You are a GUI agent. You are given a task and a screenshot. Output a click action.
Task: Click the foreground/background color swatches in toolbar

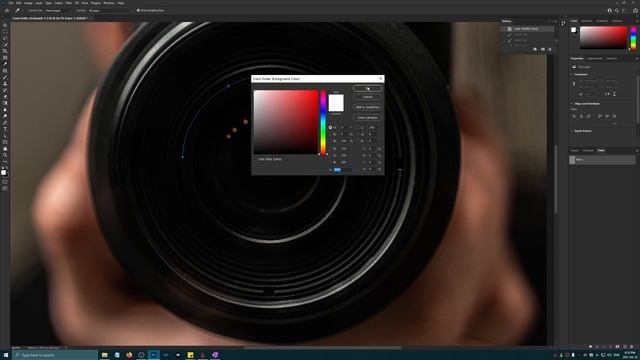(x=4, y=173)
